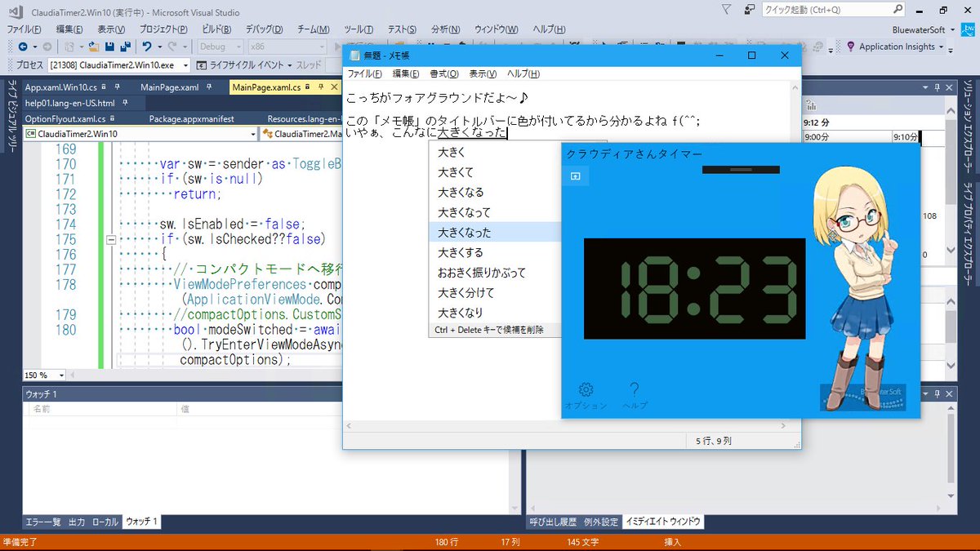Click the Notepad horizontal scrollbar

568,426
